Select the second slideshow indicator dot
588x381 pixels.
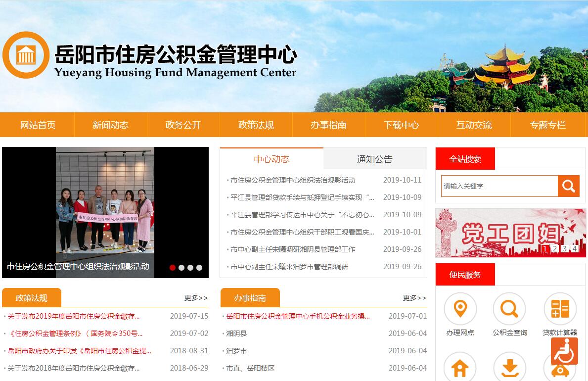click(x=181, y=268)
